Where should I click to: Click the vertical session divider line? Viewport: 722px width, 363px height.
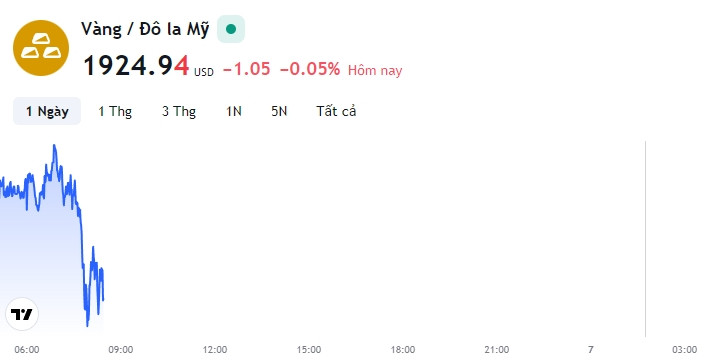pos(646,239)
